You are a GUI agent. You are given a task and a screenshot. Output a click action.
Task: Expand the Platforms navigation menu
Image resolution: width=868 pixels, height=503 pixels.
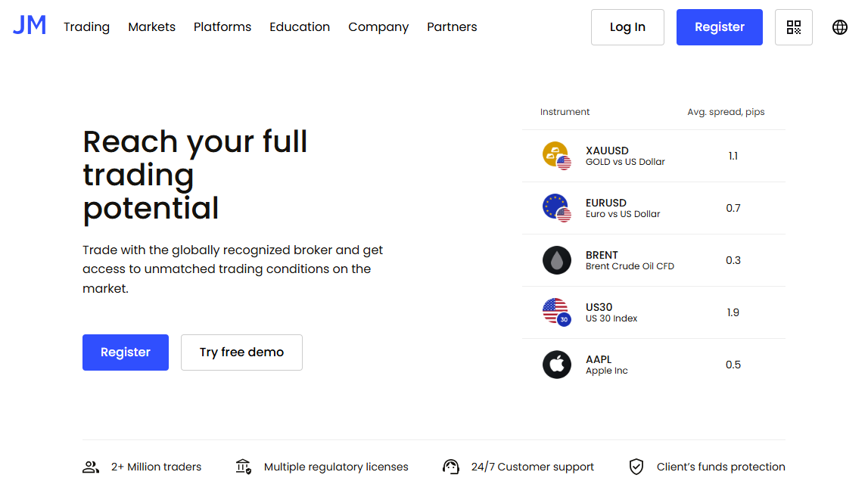(222, 27)
